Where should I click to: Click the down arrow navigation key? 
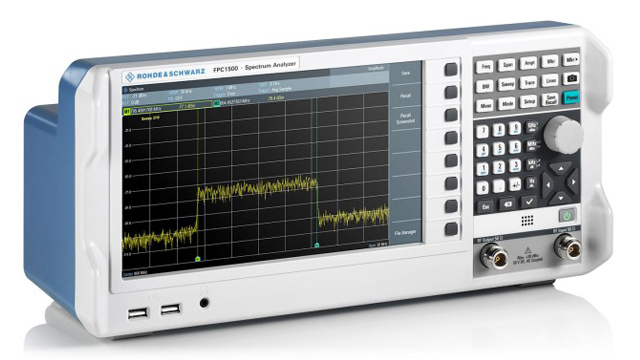pyautogui.click(x=560, y=198)
